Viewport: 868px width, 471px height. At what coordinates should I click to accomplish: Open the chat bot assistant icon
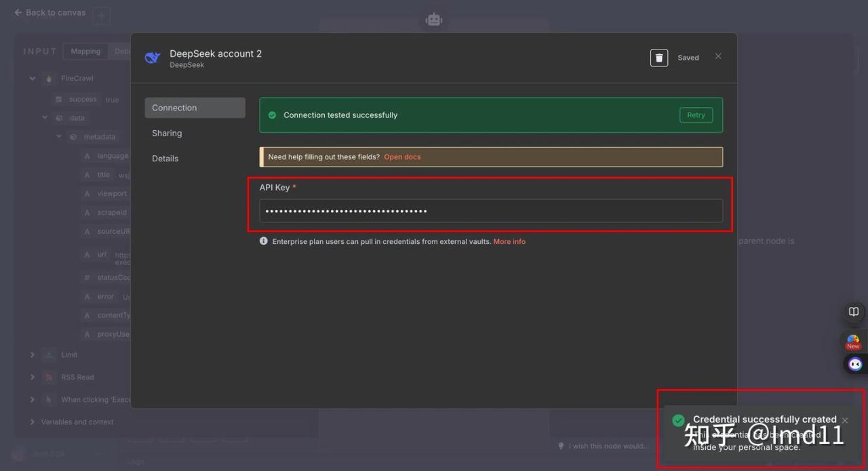[855, 365]
